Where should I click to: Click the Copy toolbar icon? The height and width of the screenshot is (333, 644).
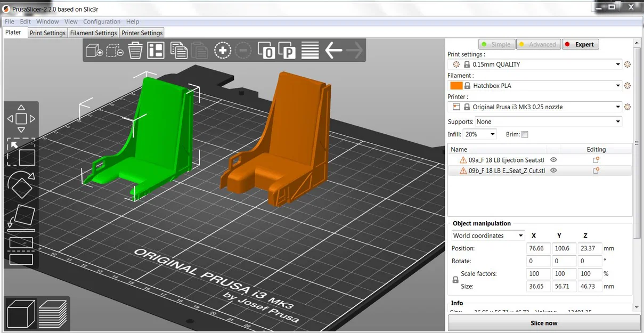tap(178, 51)
